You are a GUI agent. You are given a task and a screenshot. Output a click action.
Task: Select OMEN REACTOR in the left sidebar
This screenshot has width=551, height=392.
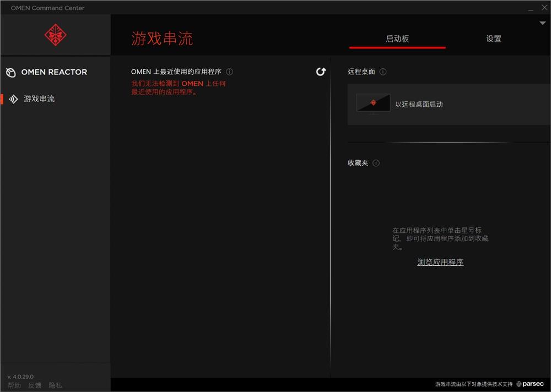[54, 72]
